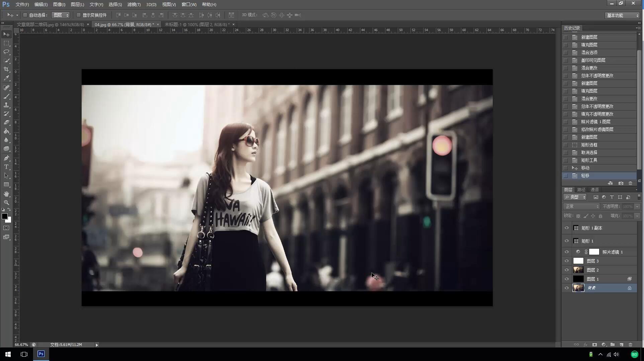Select the Hand tool

point(6,194)
